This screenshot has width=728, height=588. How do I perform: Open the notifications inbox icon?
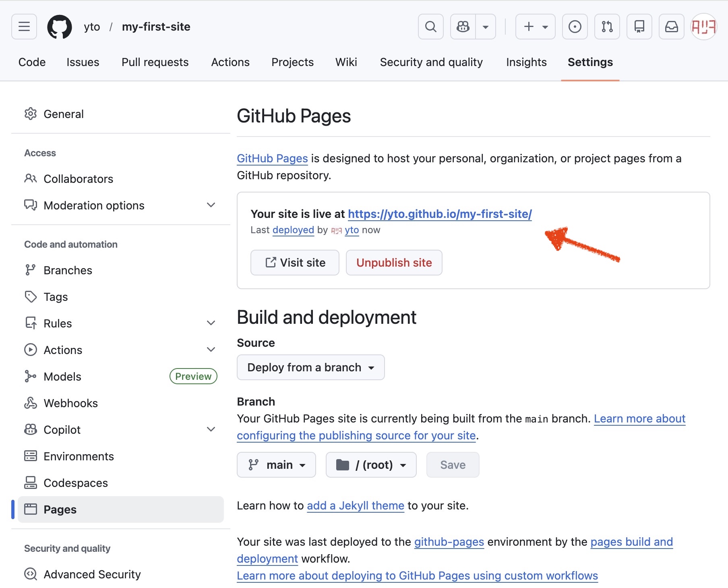tap(672, 27)
